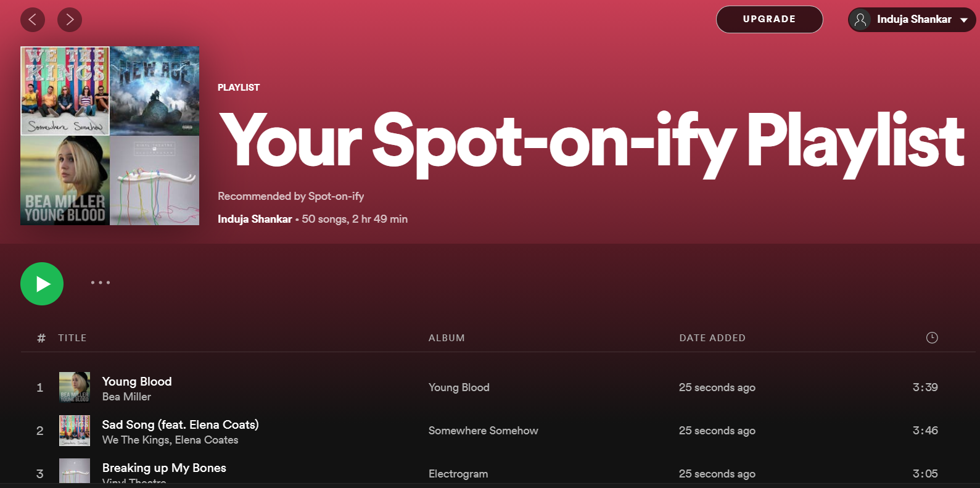The width and height of the screenshot is (980, 488).
Task: Click the Young Blood track thumbnail
Action: tap(75, 387)
